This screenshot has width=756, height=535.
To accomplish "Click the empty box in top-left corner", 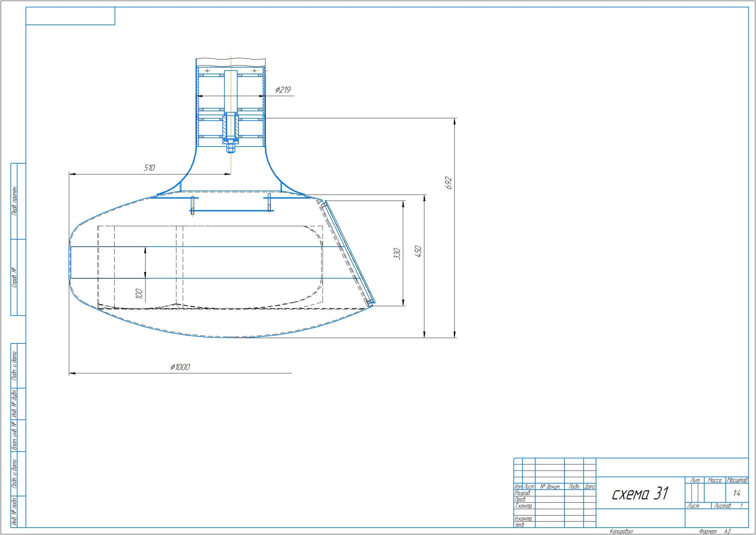I will [x=71, y=16].
